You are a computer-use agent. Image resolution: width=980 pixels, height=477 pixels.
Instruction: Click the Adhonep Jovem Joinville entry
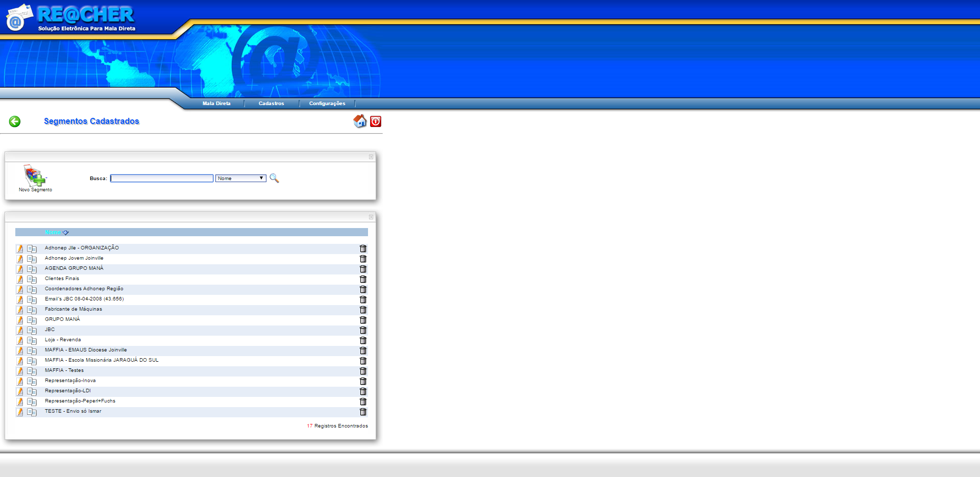[74, 258]
